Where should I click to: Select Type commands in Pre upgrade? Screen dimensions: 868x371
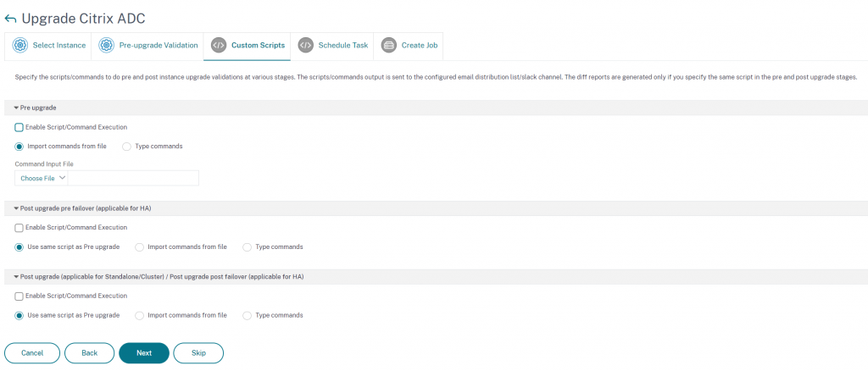pos(126,147)
